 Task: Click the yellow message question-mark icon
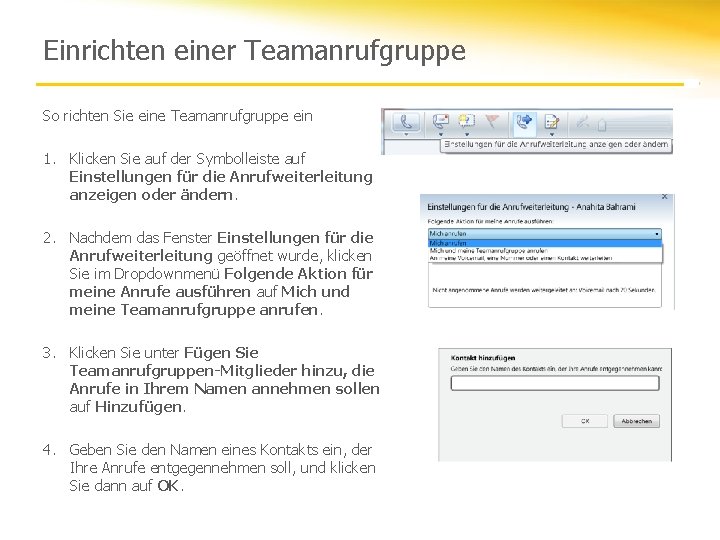tap(467, 121)
